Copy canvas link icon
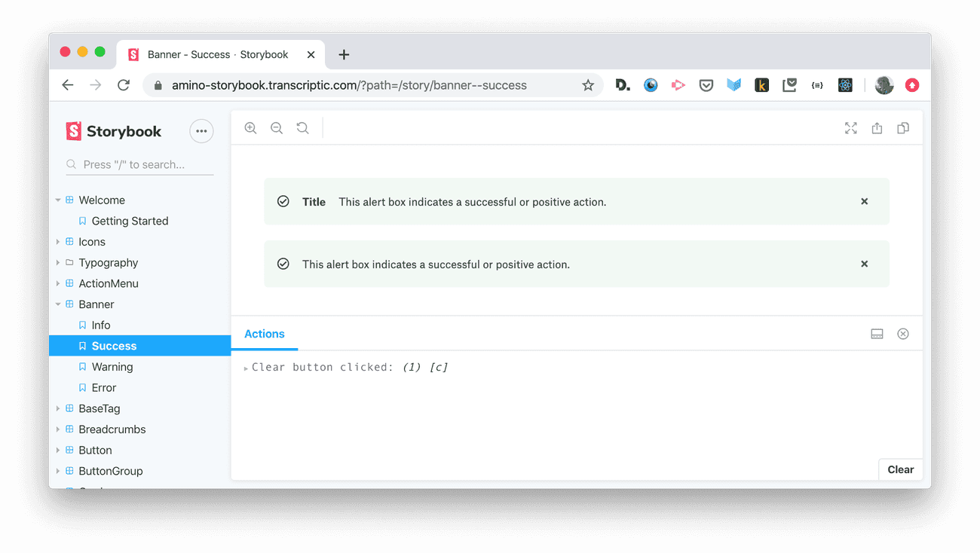 click(x=902, y=128)
